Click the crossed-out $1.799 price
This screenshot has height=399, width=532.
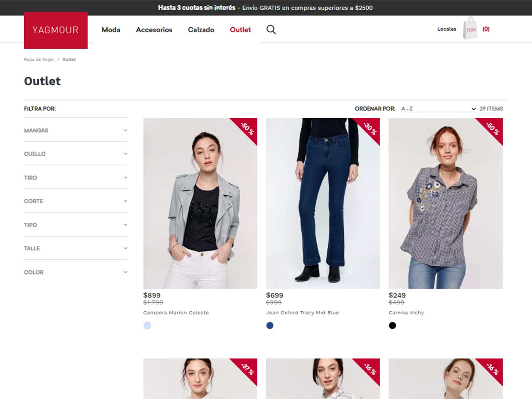point(153,302)
